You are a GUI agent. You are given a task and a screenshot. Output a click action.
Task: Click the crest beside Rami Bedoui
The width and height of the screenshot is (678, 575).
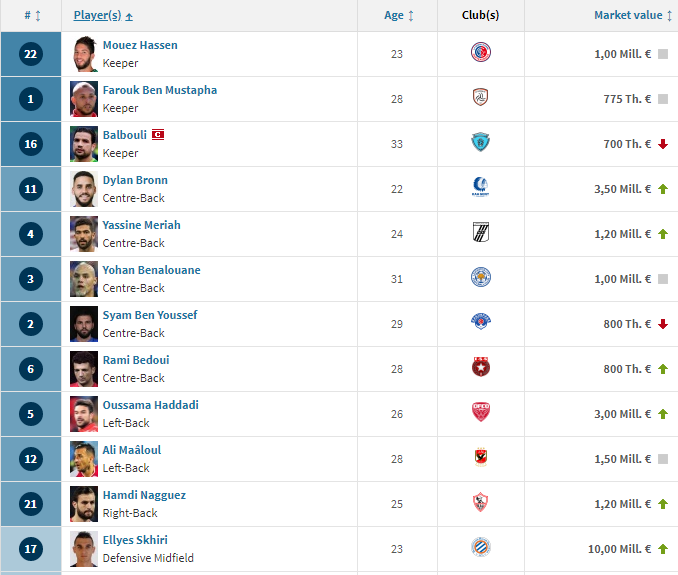coord(480,367)
